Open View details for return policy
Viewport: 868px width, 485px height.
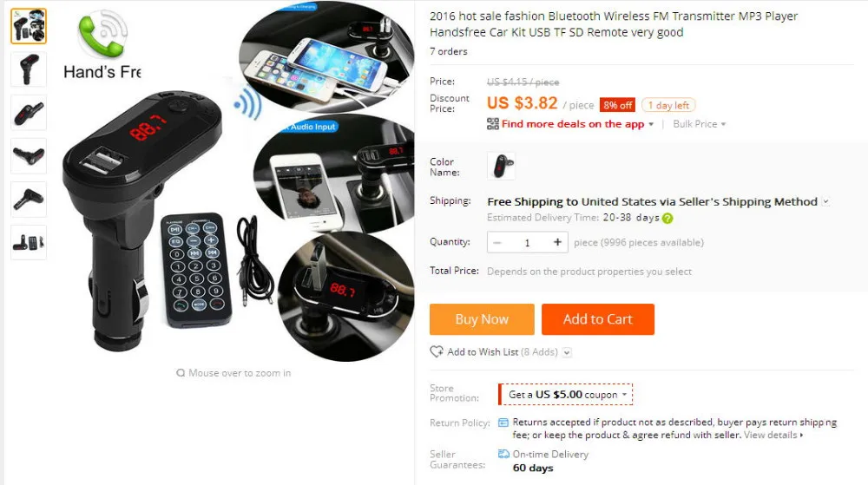(x=773, y=436)
